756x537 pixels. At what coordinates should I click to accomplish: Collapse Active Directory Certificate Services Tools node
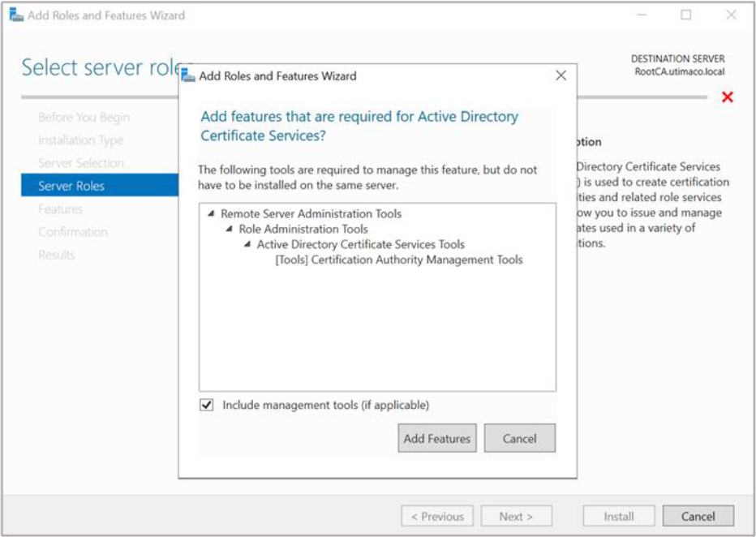click(x=247, y=244)
